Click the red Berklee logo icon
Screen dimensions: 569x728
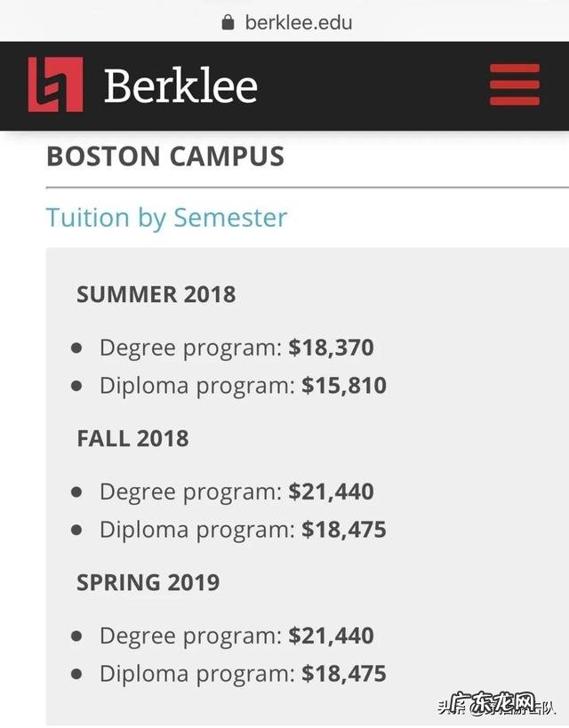[55, 85]
